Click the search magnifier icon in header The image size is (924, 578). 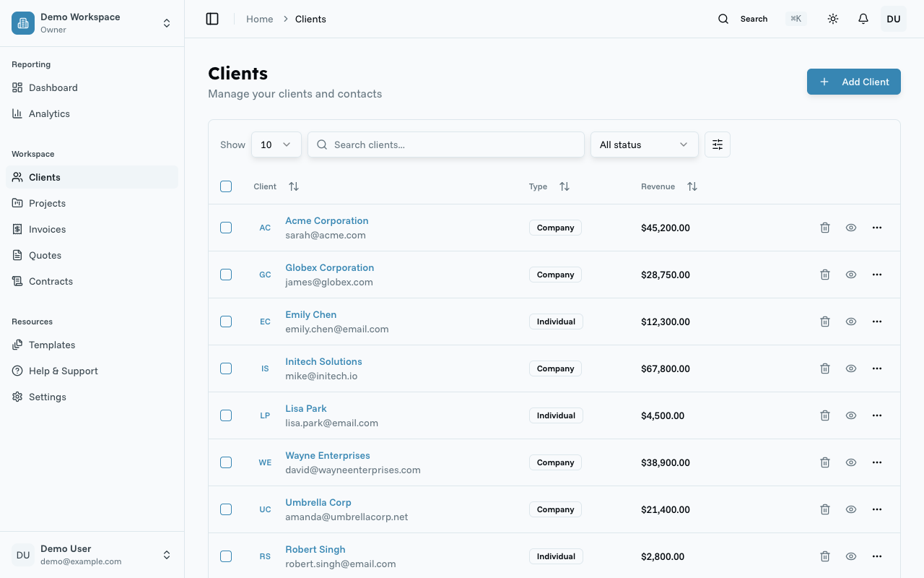(x=723, y=19)
